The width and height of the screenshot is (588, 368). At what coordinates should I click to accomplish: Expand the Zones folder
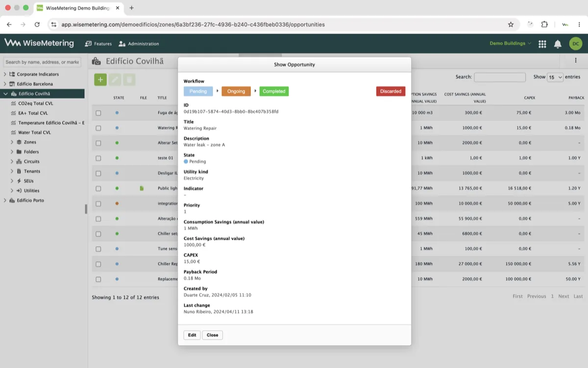[x=12, y=142]
